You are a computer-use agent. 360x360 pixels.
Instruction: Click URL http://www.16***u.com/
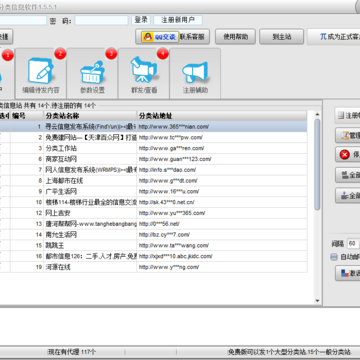tap(169, 191)
